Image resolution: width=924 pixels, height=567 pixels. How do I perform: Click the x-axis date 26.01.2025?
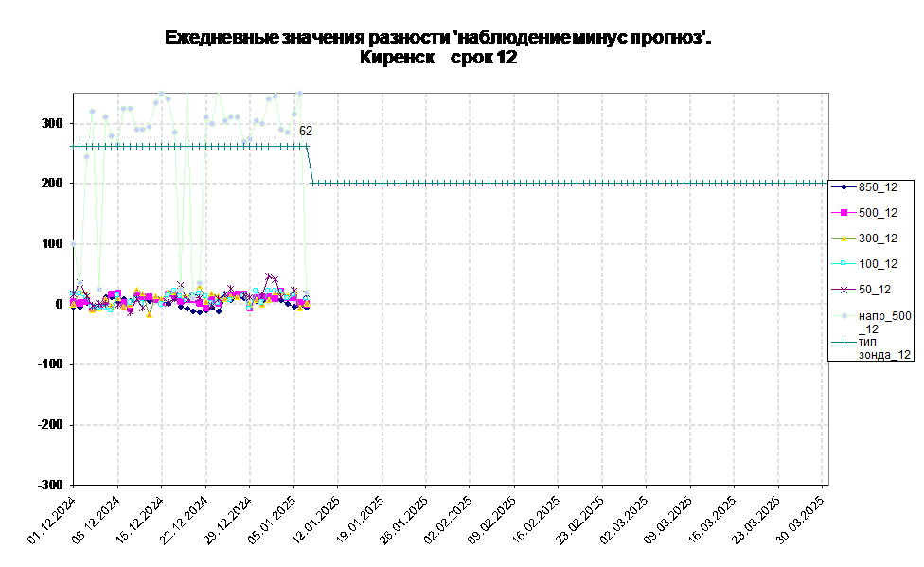pos(404,520)
